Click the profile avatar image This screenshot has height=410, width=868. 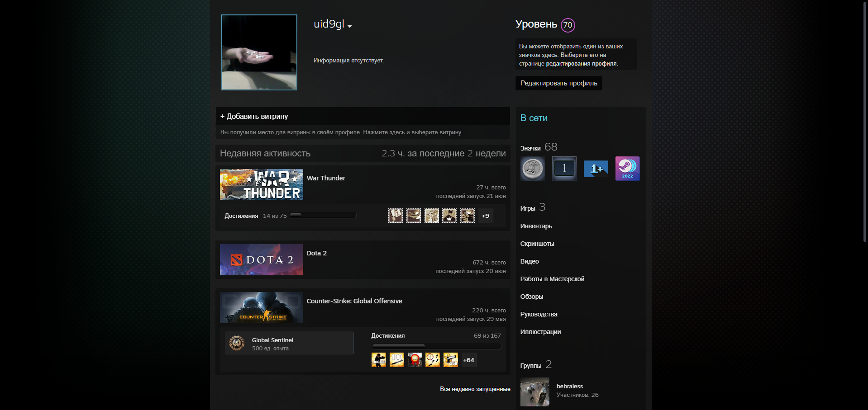[259, 52]
